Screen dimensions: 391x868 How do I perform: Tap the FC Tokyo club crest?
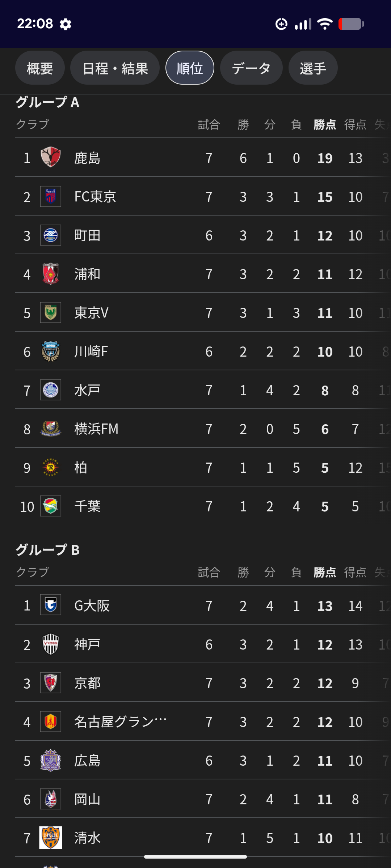[x=50, y=196]
